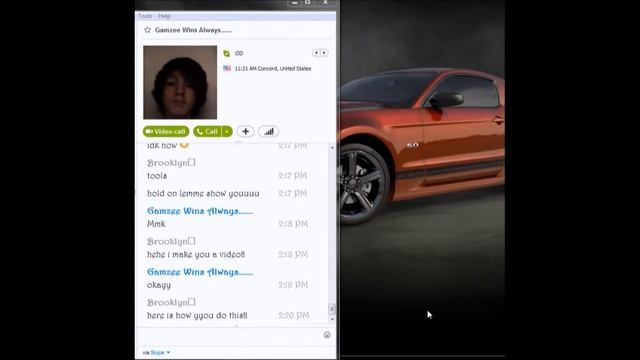This screenshot has height=360, width=640.
Task: Click the contact mood text ':DD'
Action: 239,53
